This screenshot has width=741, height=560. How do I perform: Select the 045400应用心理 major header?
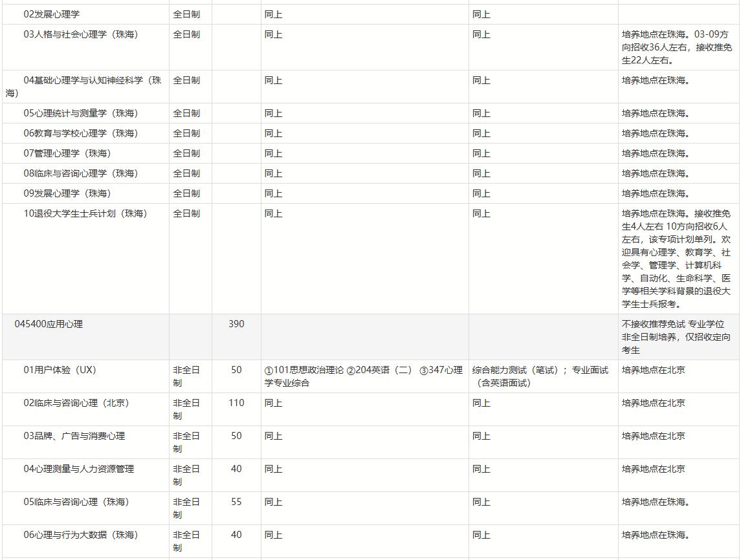[x=49, y=324]
